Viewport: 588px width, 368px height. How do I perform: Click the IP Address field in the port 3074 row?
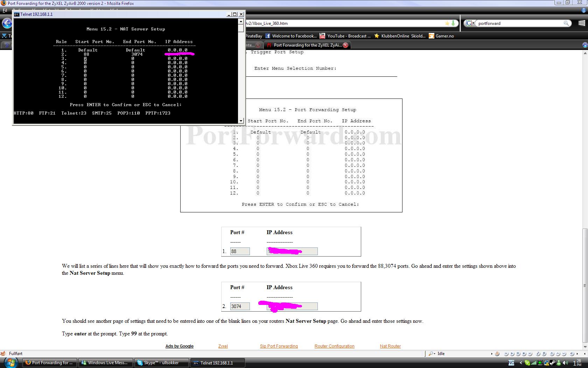pyautogui.click(x=292, y=306)
